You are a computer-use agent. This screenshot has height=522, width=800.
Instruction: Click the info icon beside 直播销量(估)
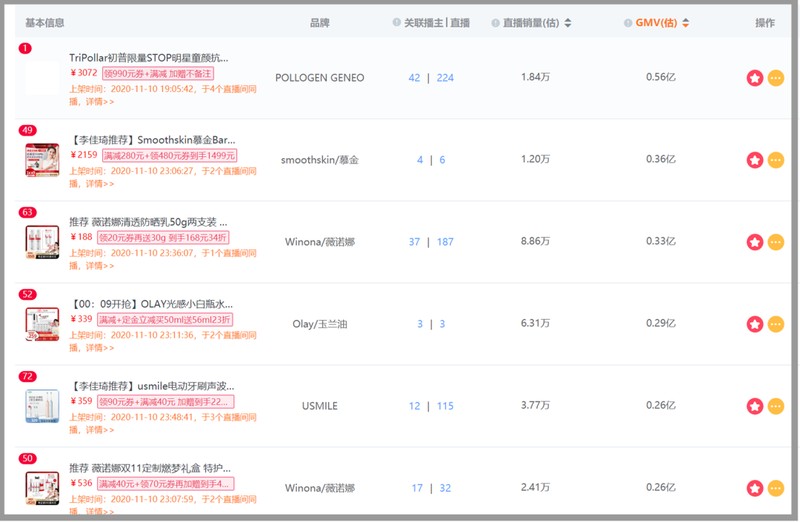pos(495,23)
